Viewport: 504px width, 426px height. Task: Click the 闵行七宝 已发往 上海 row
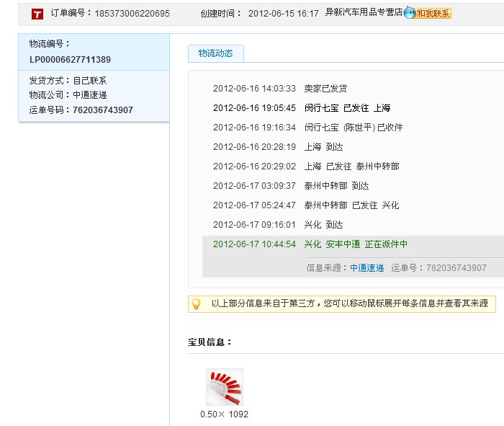[302, 108]
